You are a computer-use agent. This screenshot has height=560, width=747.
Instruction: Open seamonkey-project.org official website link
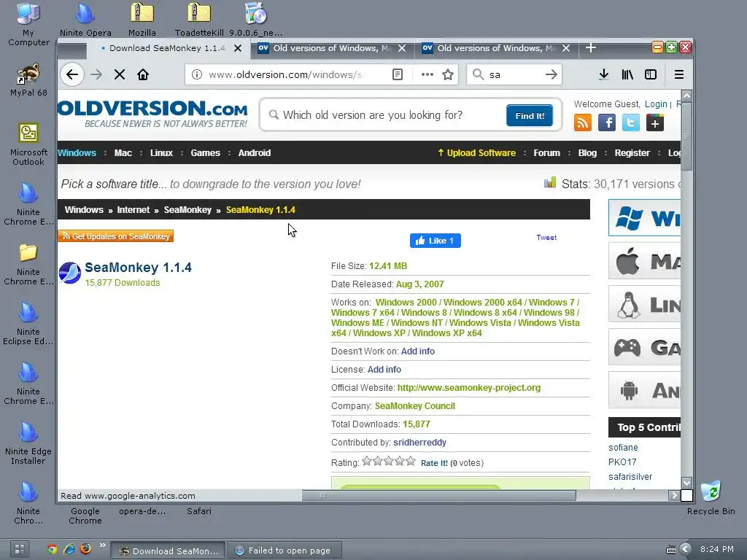click(x=469, y=388)
